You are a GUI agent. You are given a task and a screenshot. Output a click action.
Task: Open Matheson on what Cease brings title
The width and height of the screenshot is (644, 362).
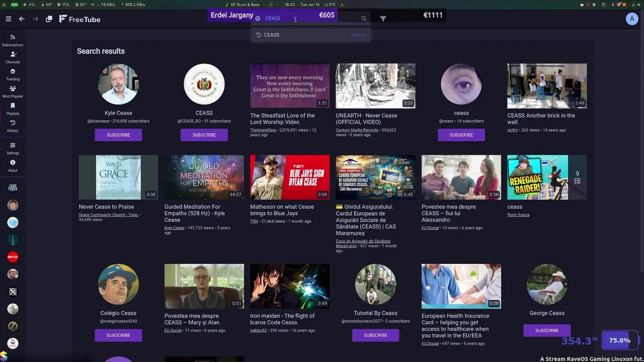[282, 210]
